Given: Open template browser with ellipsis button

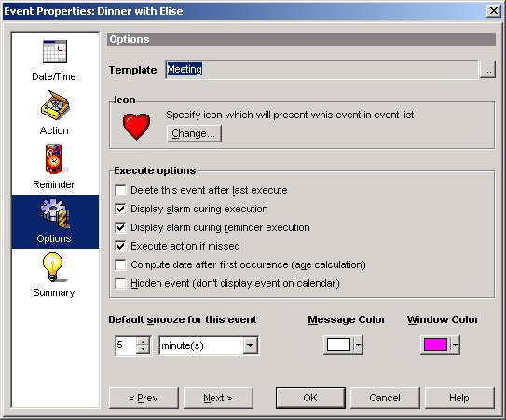Looking at the screenshot, I should [x=487, y=69].
